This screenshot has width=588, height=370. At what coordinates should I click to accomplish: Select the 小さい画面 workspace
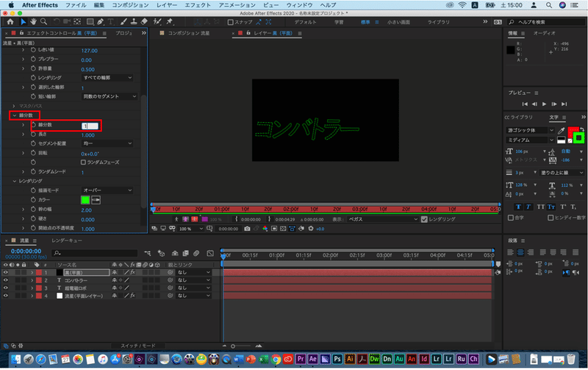[x=398, y=22]
